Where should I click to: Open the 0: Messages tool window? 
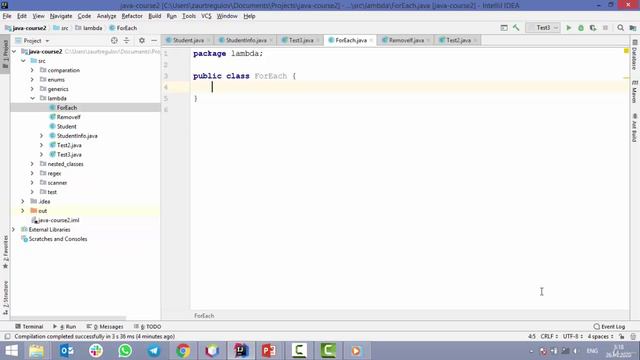point(105,327)
